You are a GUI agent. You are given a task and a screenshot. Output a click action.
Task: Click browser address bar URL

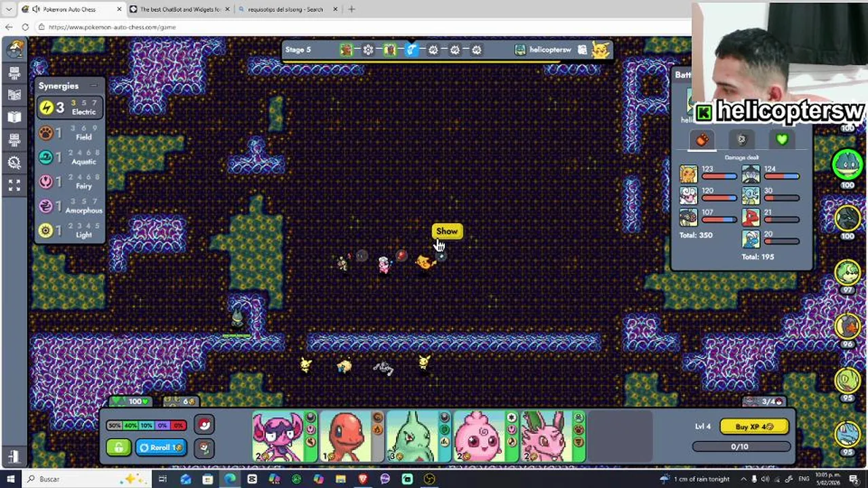pyautogui.click(x=112, y=27)
